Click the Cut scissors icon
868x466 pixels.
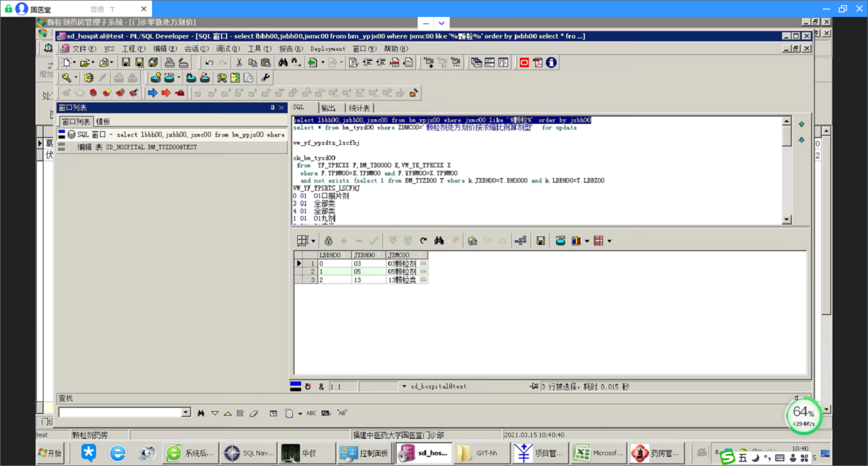239,62
